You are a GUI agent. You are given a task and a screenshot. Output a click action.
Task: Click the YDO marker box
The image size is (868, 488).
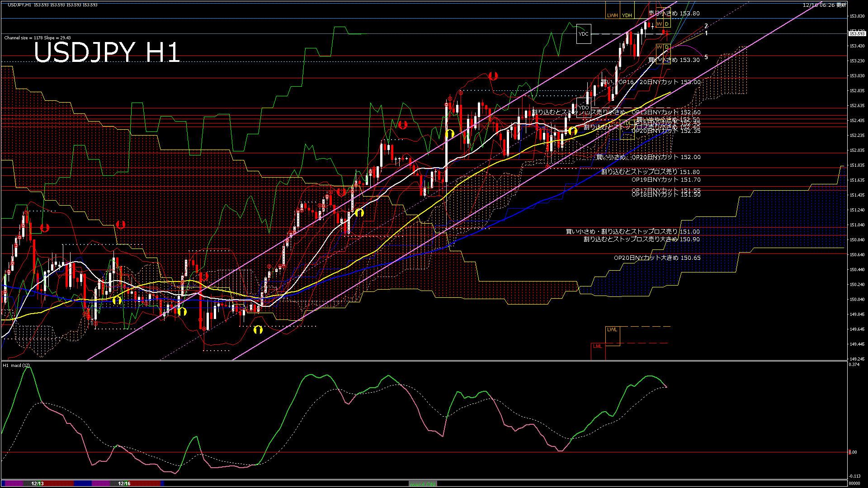[x=584, y=108]
